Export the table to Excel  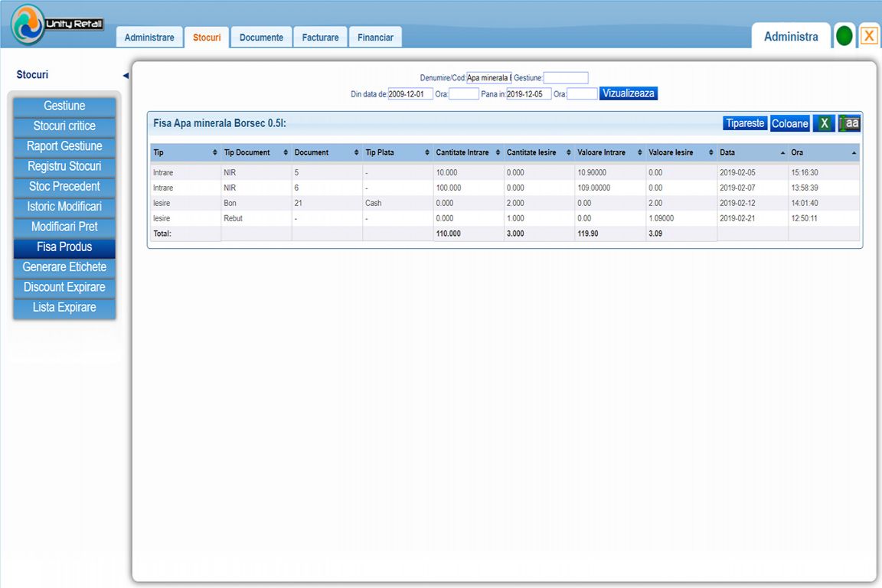pyautogui.click(x=824, y=124)
